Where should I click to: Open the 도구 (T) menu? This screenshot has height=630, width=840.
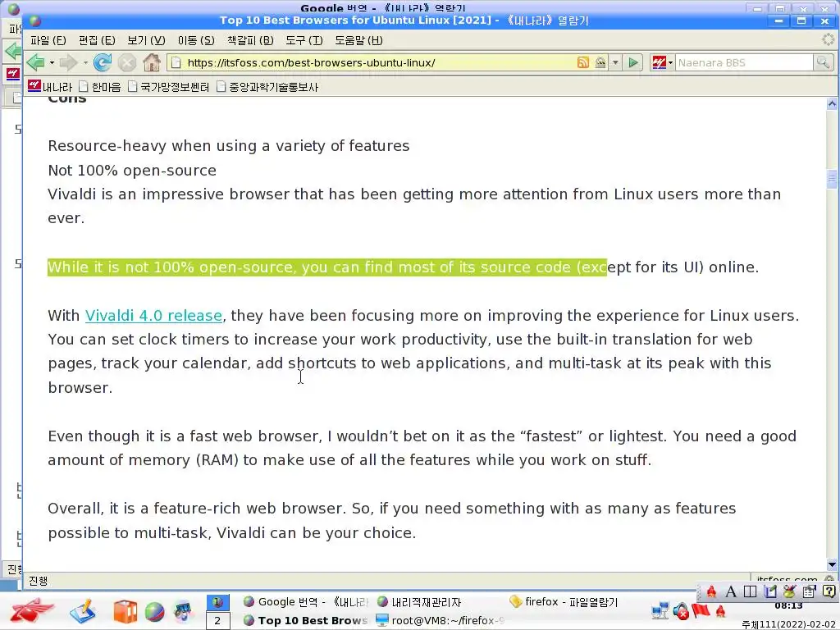tap(304, 40)
